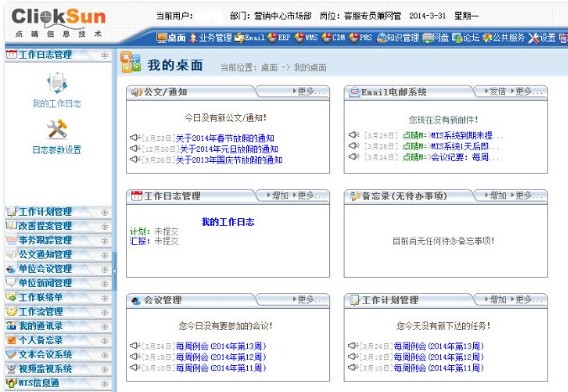
Task: Open the 关于2014年春节放假的通知 link
Action: [225, 138]
